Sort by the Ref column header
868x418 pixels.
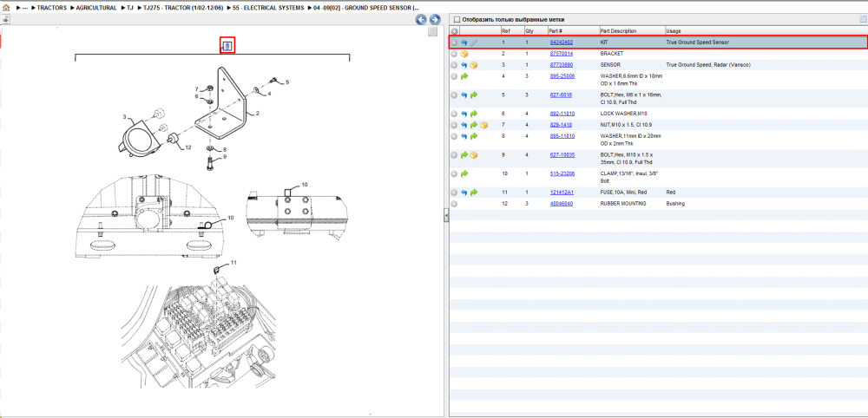click(x=511, y=31)
